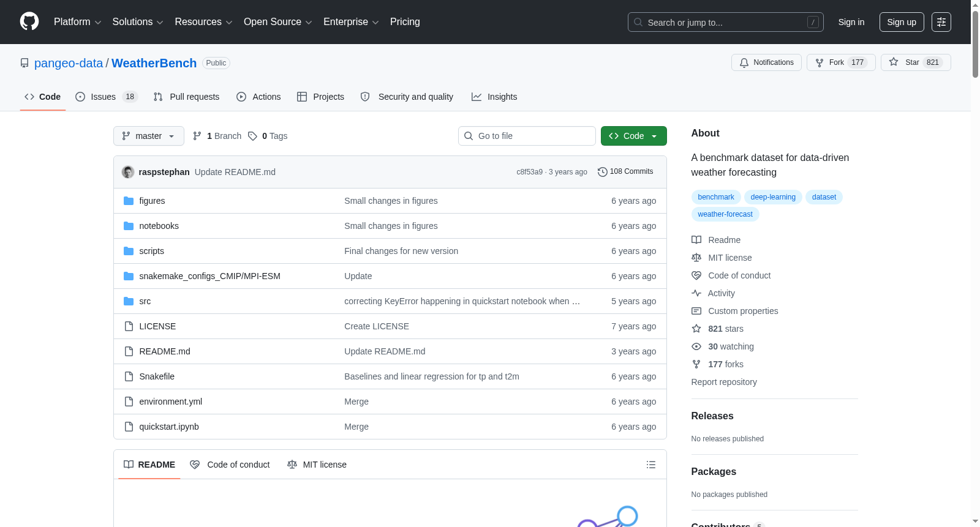Select the README tab in file viewer
The image size is (980, 527).
click(x=149, y=465)
